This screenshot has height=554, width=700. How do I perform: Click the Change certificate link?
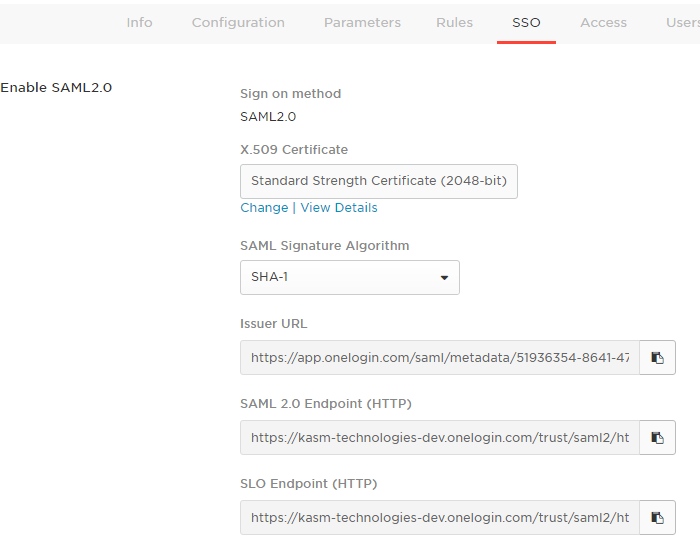pos(264,208)
